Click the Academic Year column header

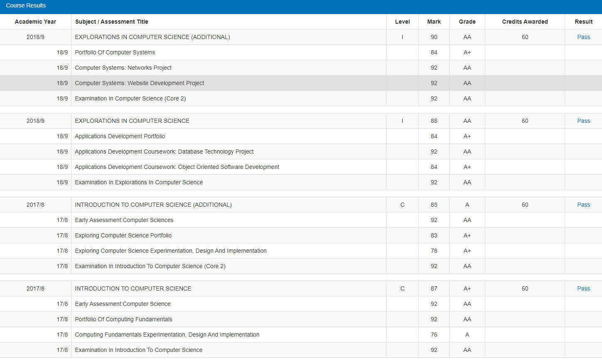coord(35,22)
